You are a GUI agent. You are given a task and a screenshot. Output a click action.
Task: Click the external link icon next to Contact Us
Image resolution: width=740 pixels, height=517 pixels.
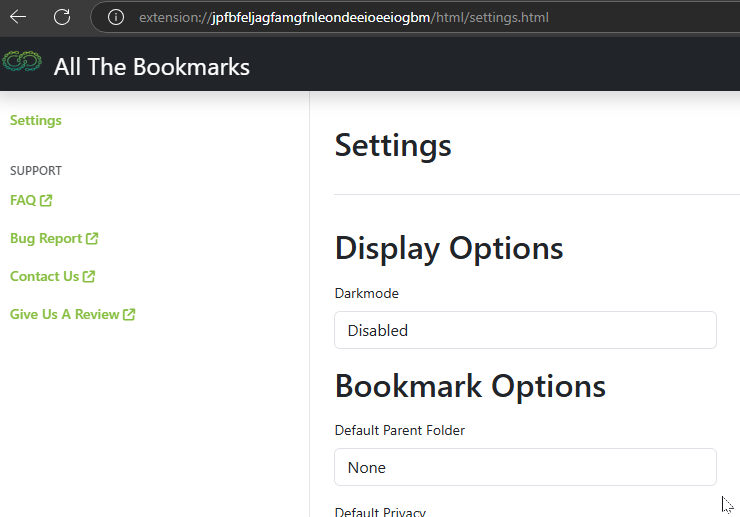89,276
